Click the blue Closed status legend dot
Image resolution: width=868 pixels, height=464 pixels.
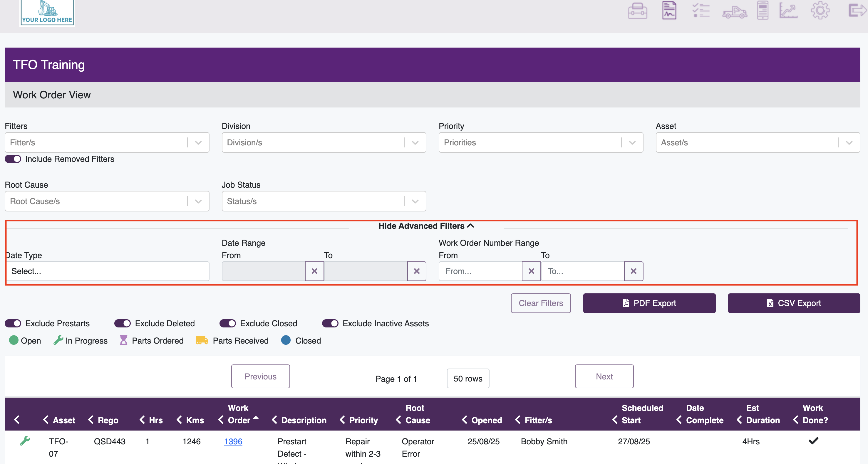286,340
